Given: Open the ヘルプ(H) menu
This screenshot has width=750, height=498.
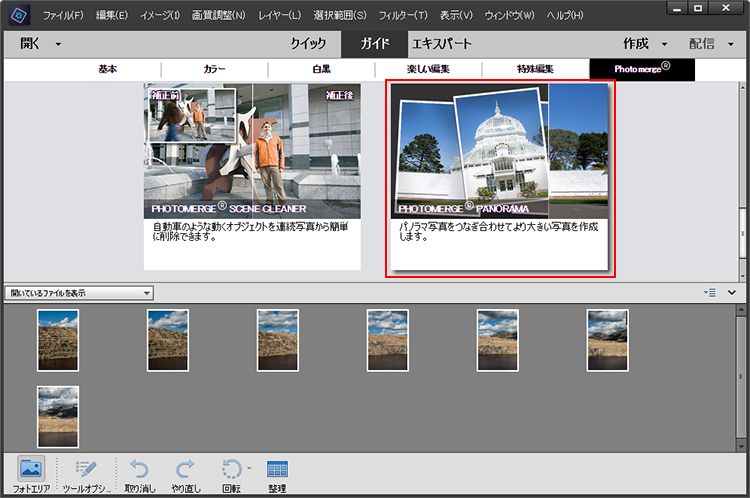Looking at the screenshot, I should (x=565, y=15).
